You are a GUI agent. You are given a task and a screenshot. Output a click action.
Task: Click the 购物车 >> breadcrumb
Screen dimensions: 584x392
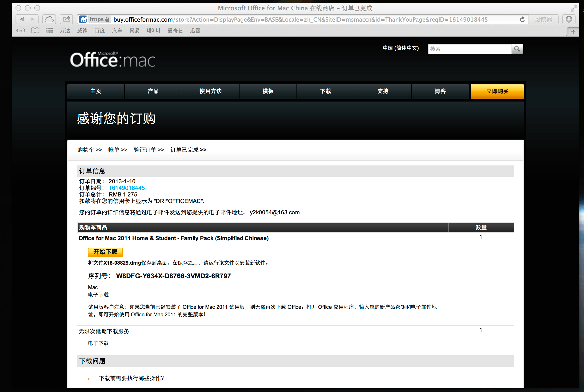click(90, 150)
